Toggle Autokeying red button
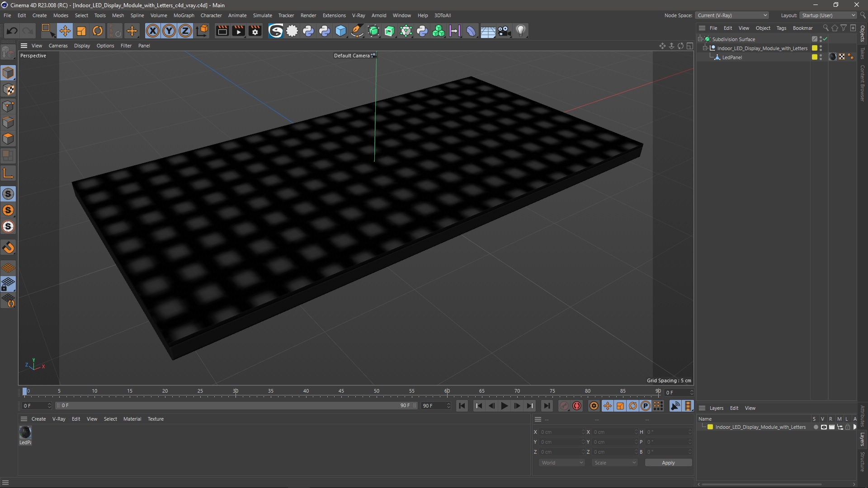Screen dimensions: 868x488 [x=577, y=406]
